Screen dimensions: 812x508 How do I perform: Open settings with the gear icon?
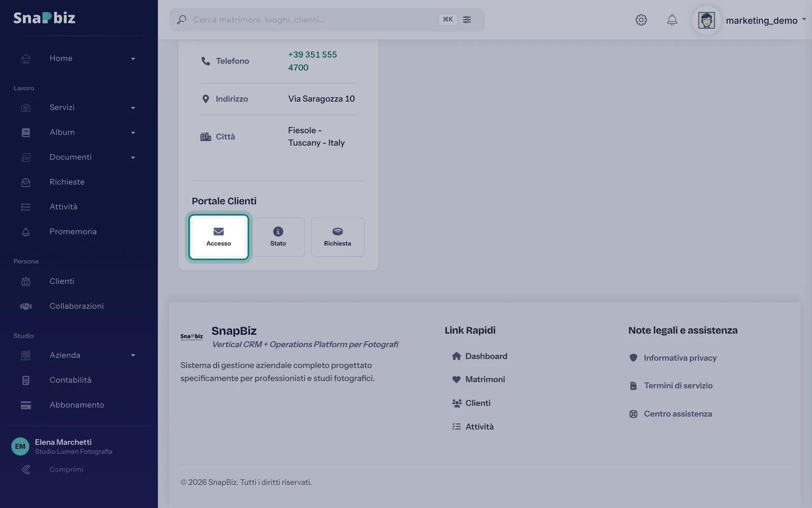click(x=641, y=20)
